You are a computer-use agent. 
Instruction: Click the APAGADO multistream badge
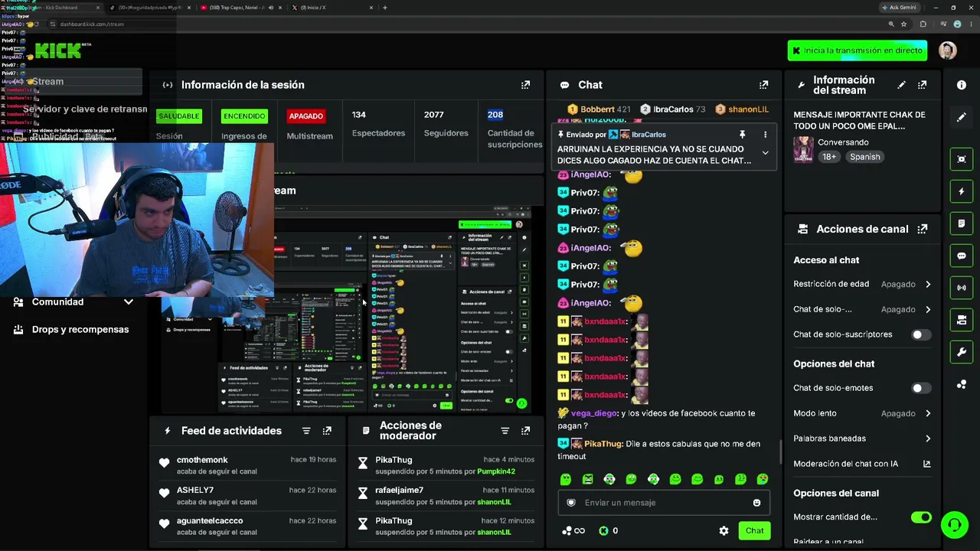[305, 116]
